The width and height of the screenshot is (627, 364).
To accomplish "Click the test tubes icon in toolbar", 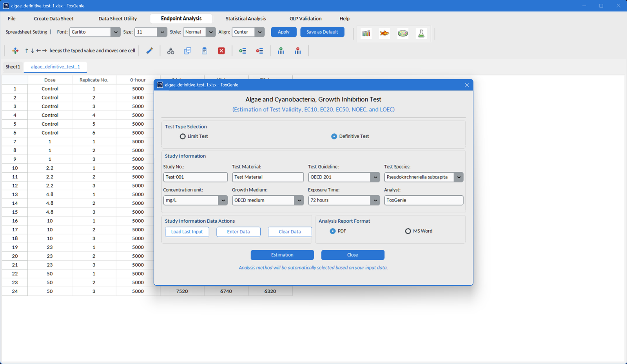I will click(366, 33).
